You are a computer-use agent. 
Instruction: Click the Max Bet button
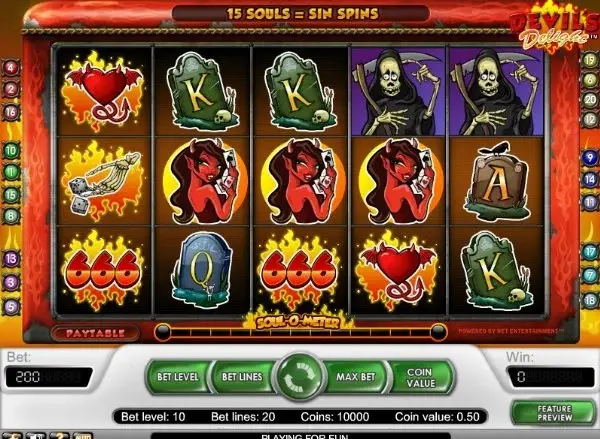[x=356, y=377]
